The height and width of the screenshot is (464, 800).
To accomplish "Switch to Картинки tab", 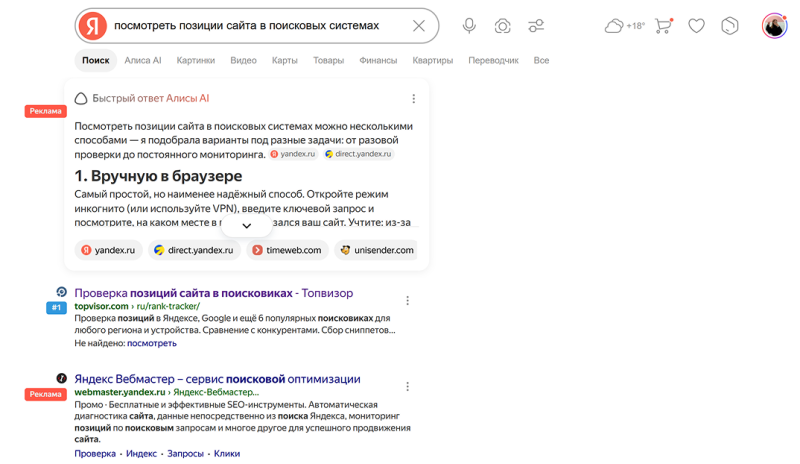I will [x=195, y=60].
